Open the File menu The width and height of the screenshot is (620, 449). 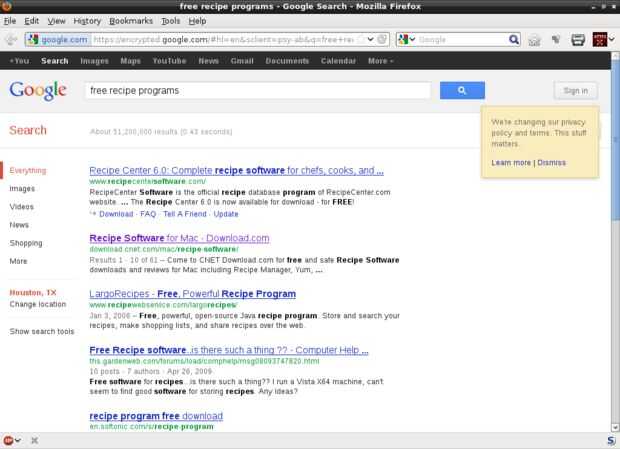(x=10, y=21)
